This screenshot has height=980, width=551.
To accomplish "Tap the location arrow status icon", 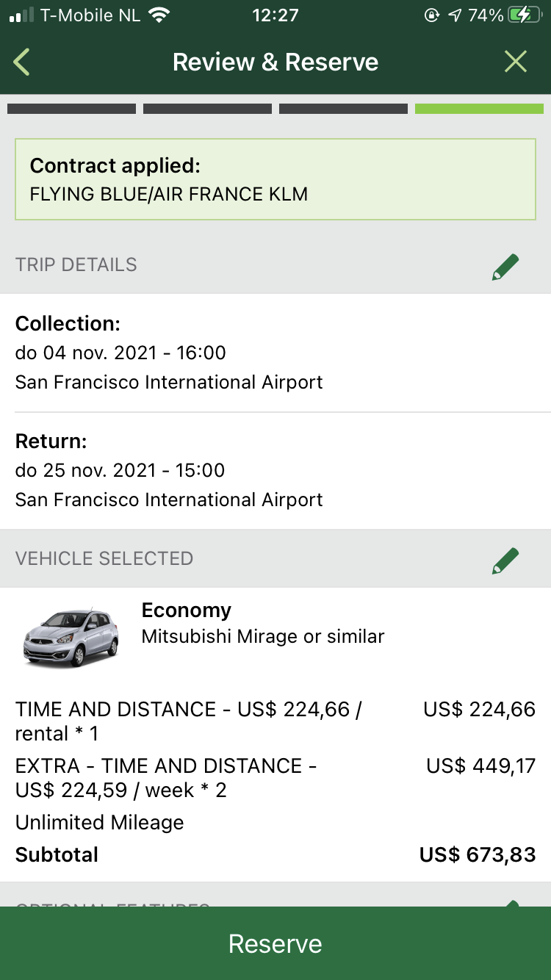I will [x=455, y=15].
